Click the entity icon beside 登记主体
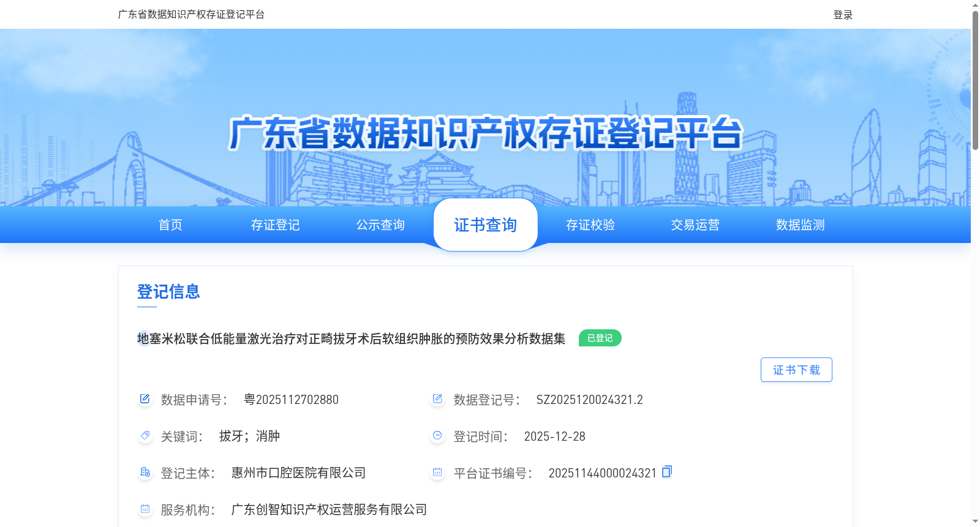Image resolution: width=980 pixels, height=527 pixels. [x=145, y=473]
